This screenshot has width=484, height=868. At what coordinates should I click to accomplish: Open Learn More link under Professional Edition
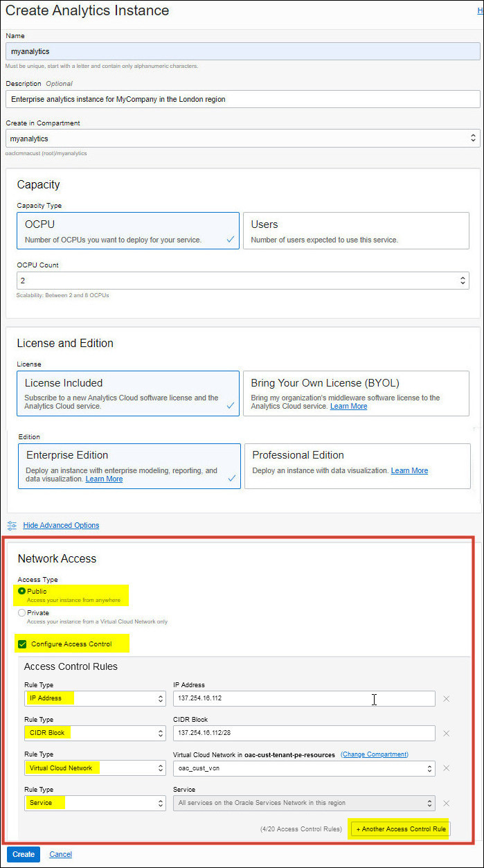409,470
